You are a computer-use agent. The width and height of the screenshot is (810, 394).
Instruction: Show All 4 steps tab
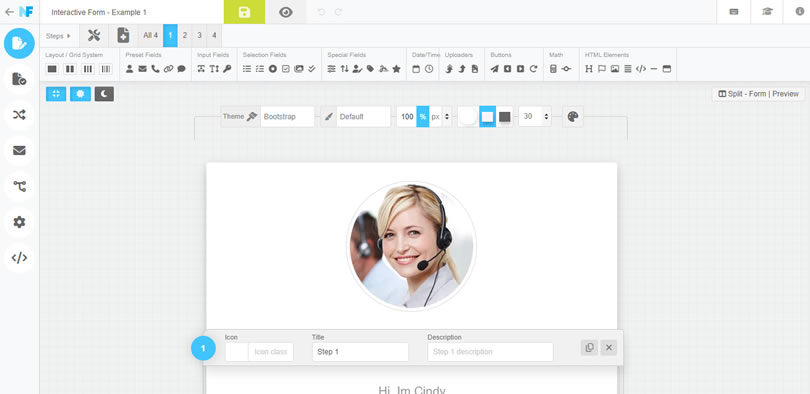click(150, 36)
